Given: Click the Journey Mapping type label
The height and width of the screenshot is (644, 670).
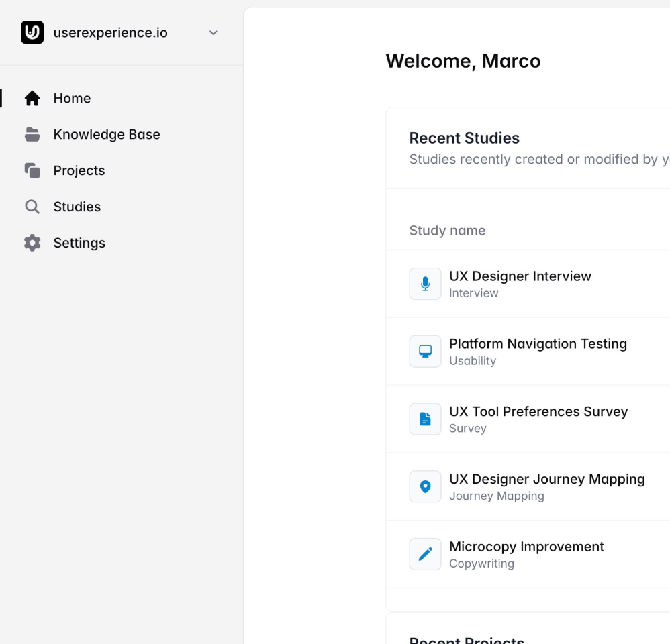Looking at the screenshot, I should tap(497, 496).
